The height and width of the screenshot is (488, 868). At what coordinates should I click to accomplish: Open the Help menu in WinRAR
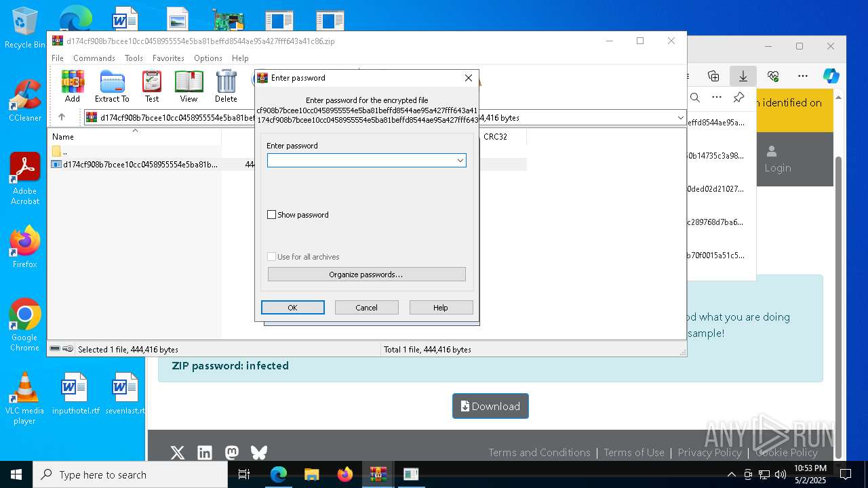[x=240, y=58]
